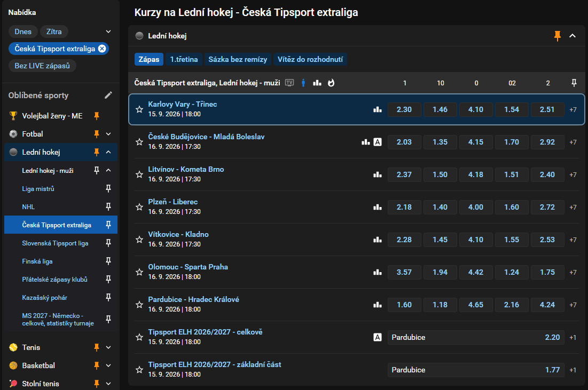The width and height of the screenshot is (588, 390).
Task: Open statistics for České Budějovice - Mladá Boleslav
Action: click(x=366, y=142)
